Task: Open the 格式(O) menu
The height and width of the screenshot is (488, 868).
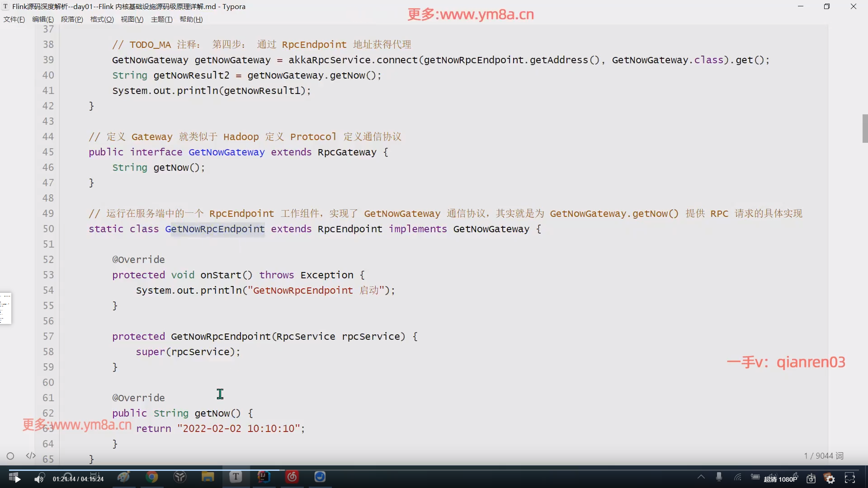Action: click(x=102, y=19)
